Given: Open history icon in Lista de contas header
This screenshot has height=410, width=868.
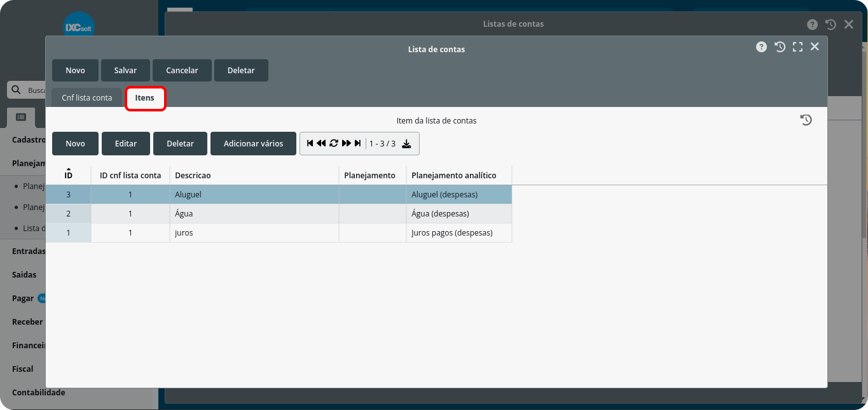Looking at the screenshot, I should tap(780, 47).
